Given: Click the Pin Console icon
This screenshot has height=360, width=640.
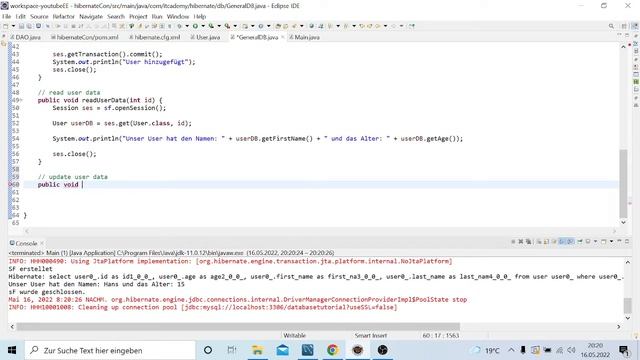Looking at the screenshot, I should 580,242.
